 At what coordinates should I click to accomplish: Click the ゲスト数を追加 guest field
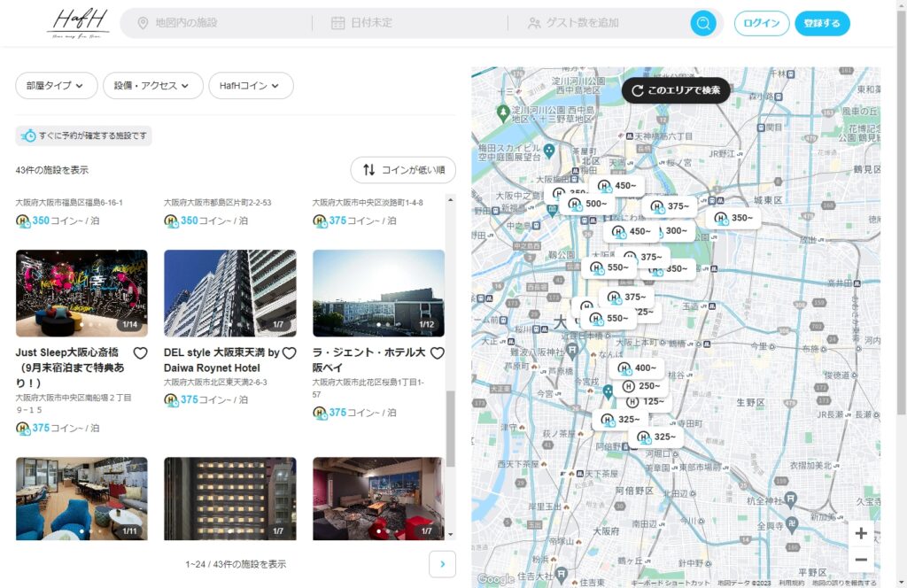[600, 23]
